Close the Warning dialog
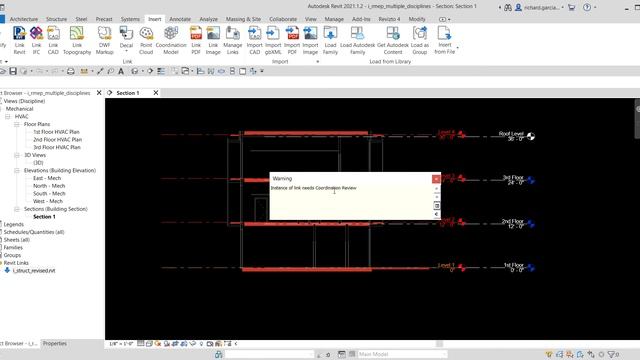This screenshot has width=640, height=360. coord(436,179)
